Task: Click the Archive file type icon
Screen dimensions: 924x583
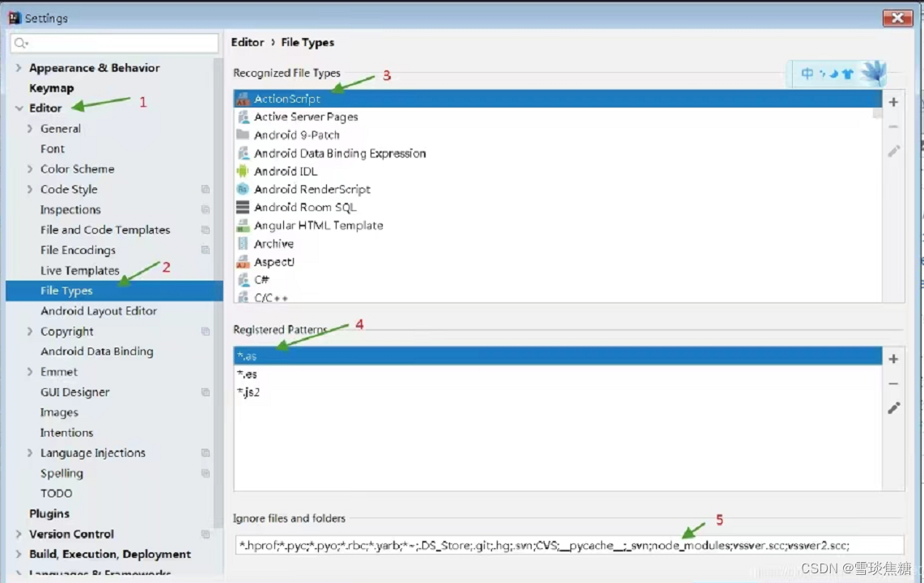Action: click(243, 244)
